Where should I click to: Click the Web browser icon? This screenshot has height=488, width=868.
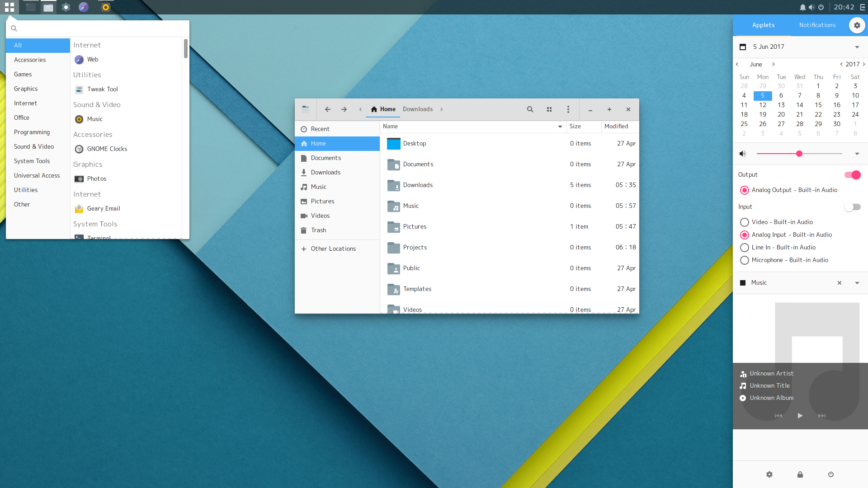coord(79,59)
